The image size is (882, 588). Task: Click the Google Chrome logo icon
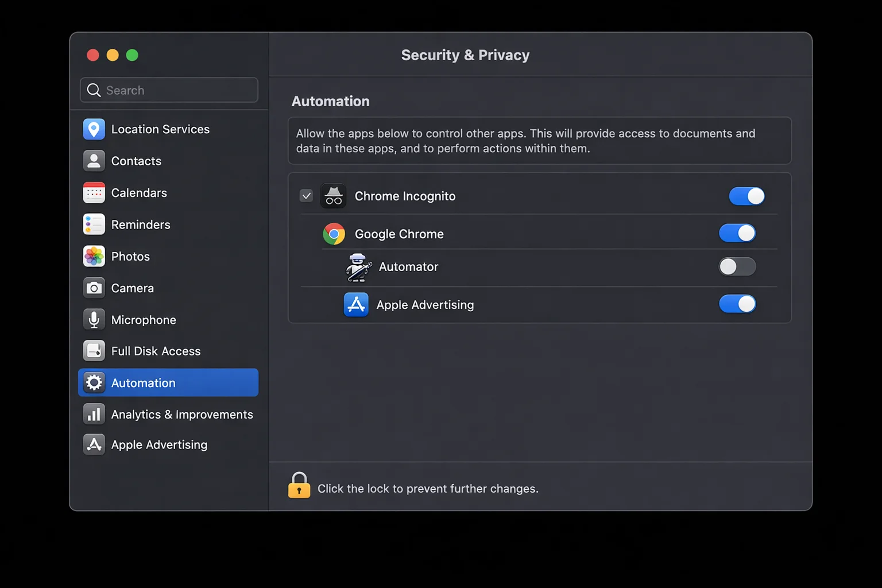pos(334,234)
